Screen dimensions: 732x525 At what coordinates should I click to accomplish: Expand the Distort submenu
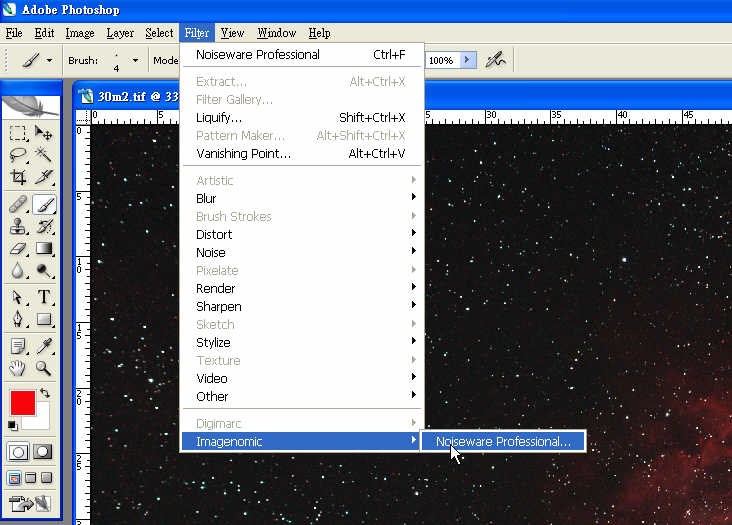pos(303,234)
